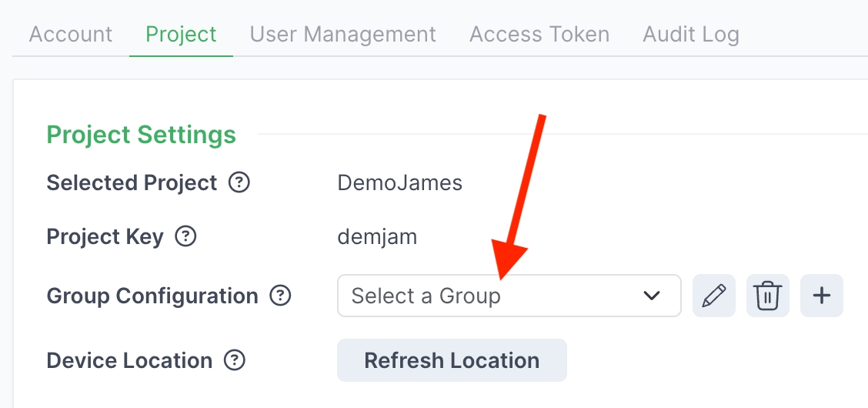Click the demjam project key value
The width and height of the screenshot is (868, 408).
point(377,236)
